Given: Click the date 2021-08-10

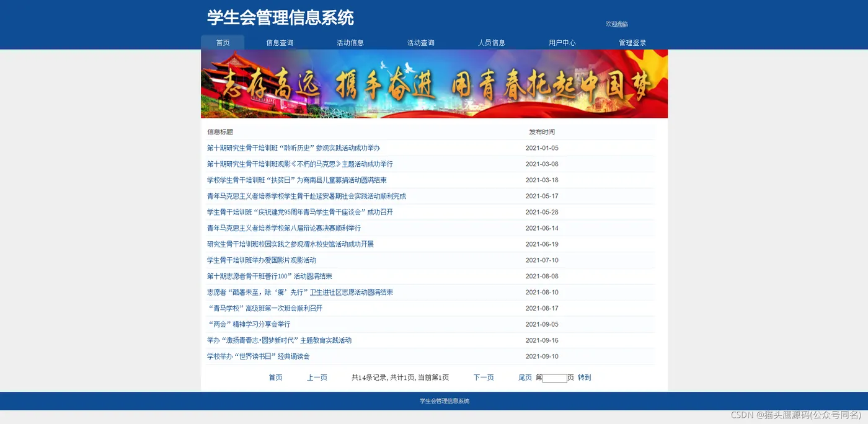Looking at the screenshot, I should click(x=542, y=293).
